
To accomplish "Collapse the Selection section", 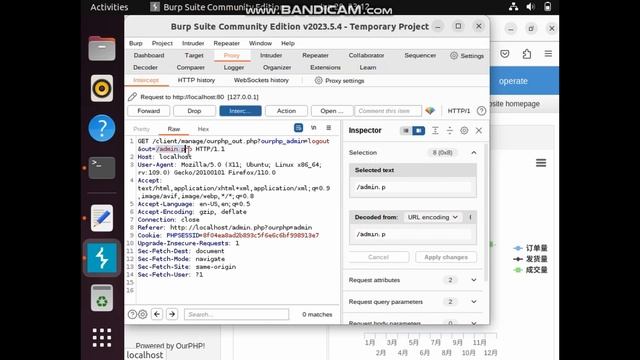I will [473, 153].
